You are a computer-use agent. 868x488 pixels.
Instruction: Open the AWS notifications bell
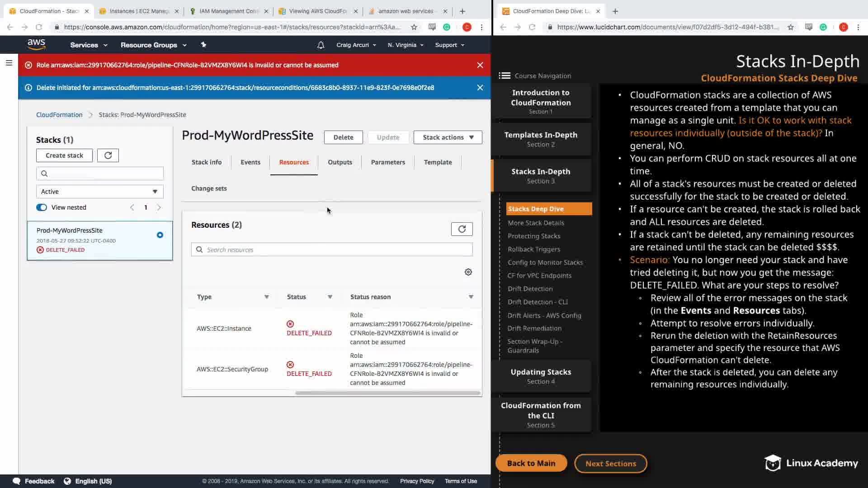pos(321,45)
